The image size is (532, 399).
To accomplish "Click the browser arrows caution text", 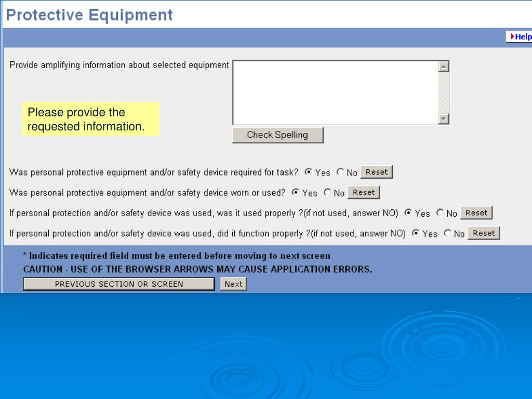I will pos(198,270).
